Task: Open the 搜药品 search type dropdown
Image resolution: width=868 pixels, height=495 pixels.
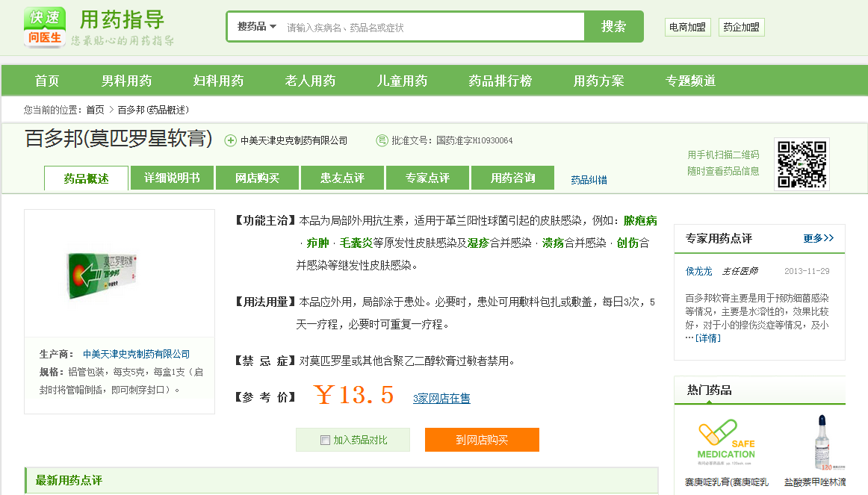Action: click(x=257, y=27)
